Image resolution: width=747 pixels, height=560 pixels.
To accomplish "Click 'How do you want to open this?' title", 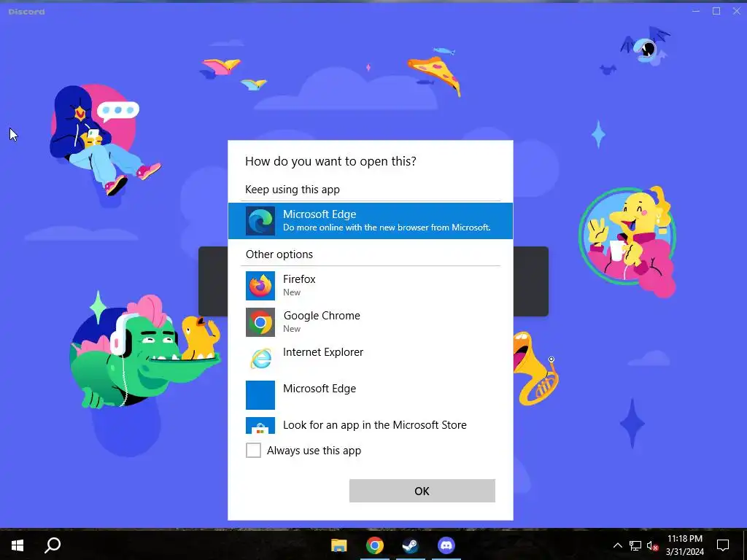I will [x=330, y=161].
